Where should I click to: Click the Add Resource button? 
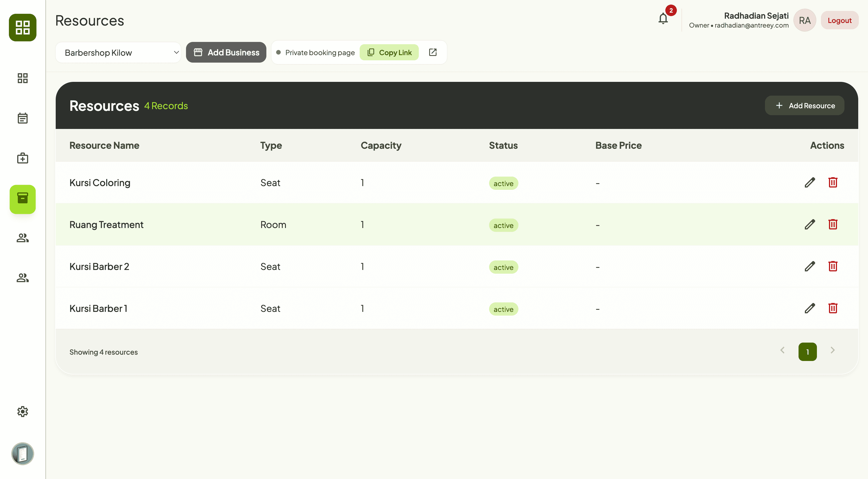804,105
